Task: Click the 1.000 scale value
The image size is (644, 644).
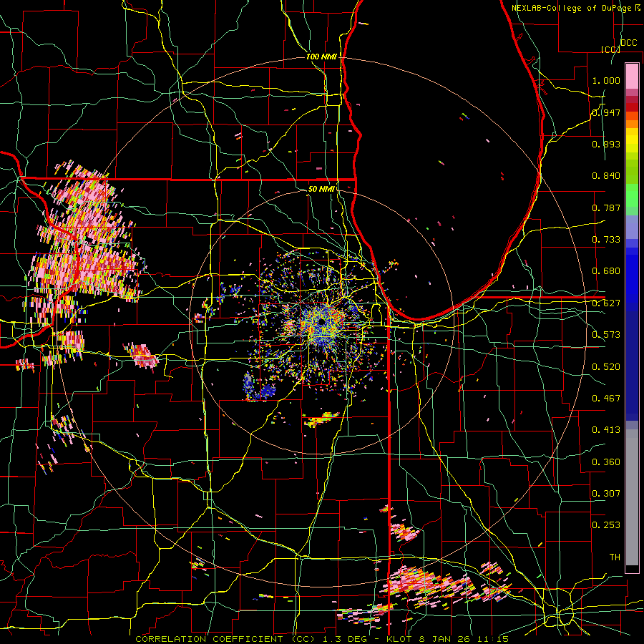Action: pos(606,80)
